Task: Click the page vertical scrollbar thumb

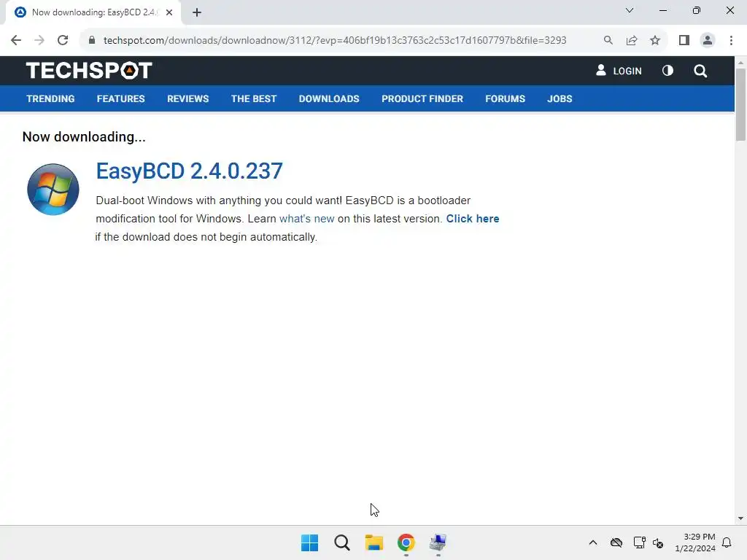Action: 740,105
